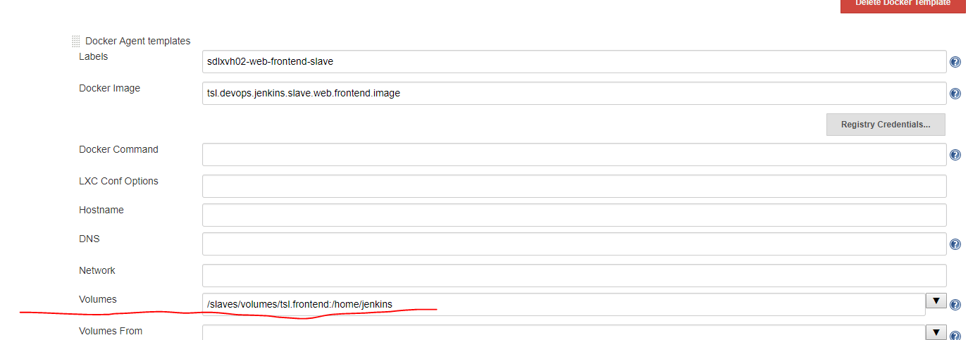The height and width of the screenshot is (340, 980).
Task: Show help for Docker Image field
Action: (x=955, y=94)
